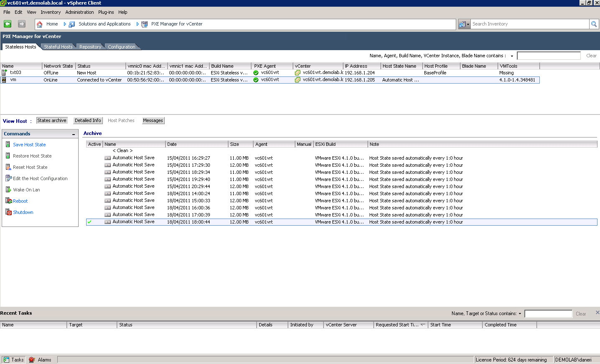Viewport: 600px width, 364px height.
Task: Open the Inventory menu
Action: pyautogui.click(x=51, y=12)
